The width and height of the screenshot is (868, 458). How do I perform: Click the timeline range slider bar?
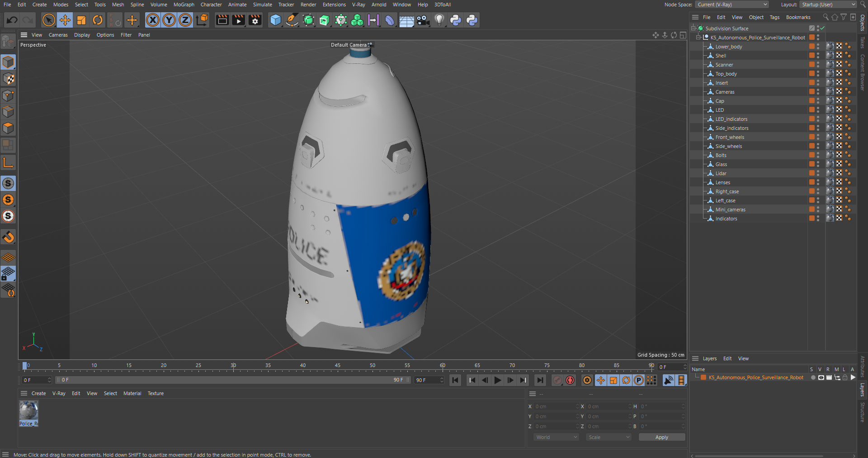tap(233, 380)
